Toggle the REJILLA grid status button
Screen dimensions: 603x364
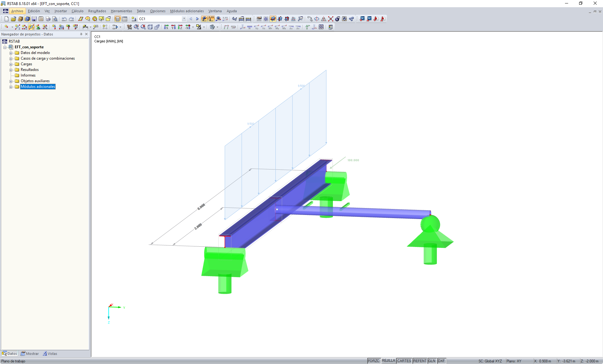click(x=388, y=361)
